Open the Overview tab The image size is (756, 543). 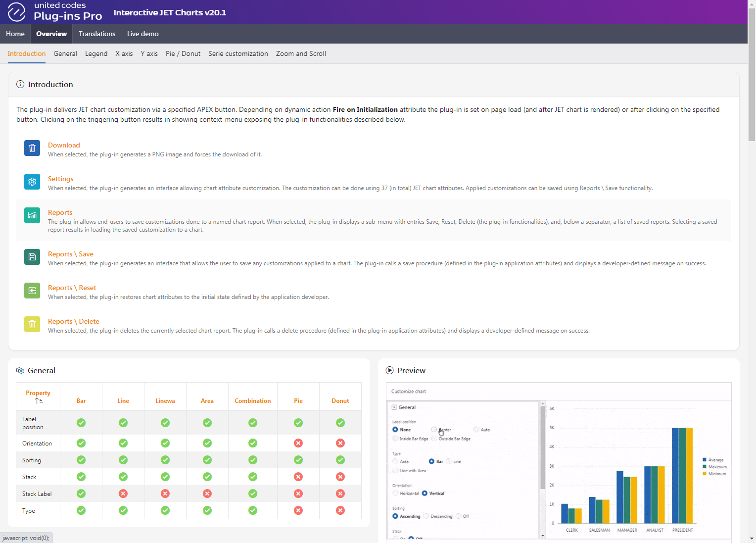51,34
